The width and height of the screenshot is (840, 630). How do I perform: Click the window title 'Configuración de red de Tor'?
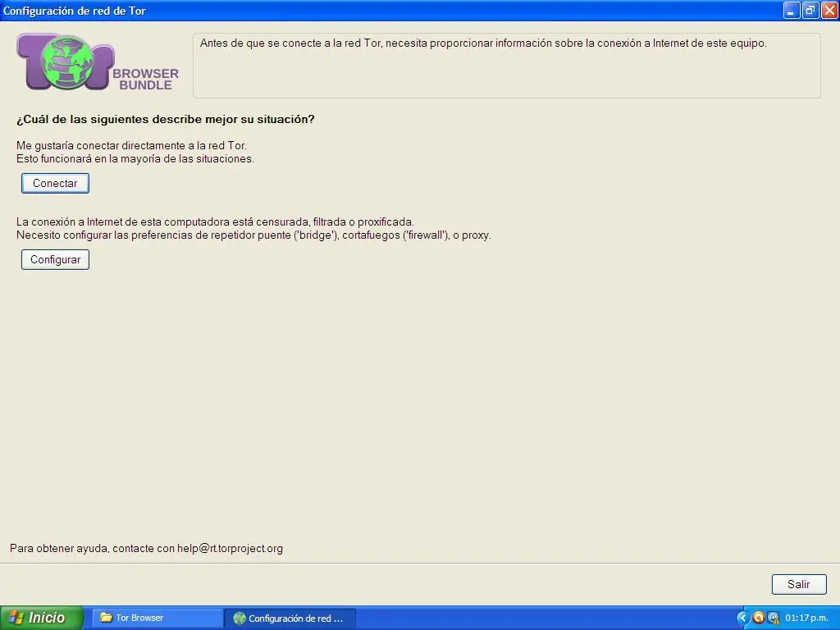coord(75,11)
